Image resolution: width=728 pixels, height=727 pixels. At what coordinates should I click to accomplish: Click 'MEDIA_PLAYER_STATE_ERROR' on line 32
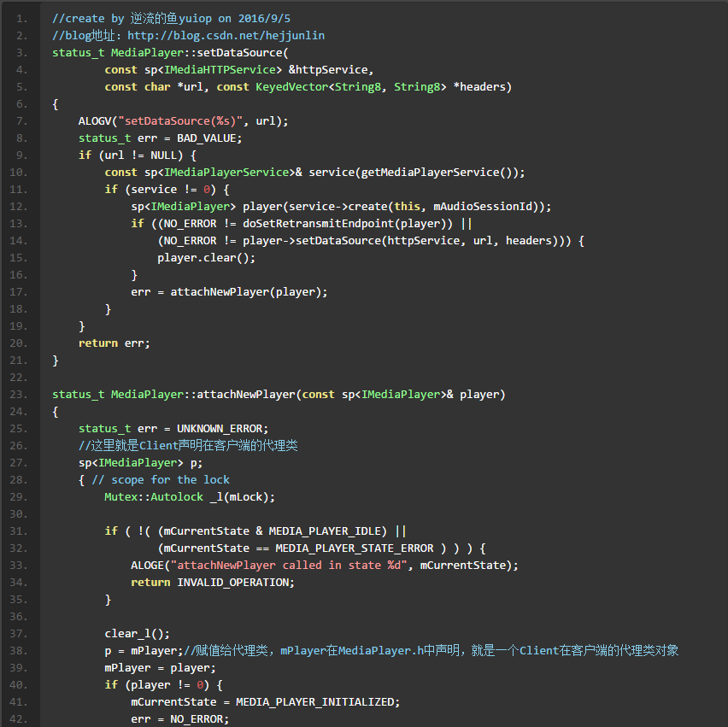(355, 548)
